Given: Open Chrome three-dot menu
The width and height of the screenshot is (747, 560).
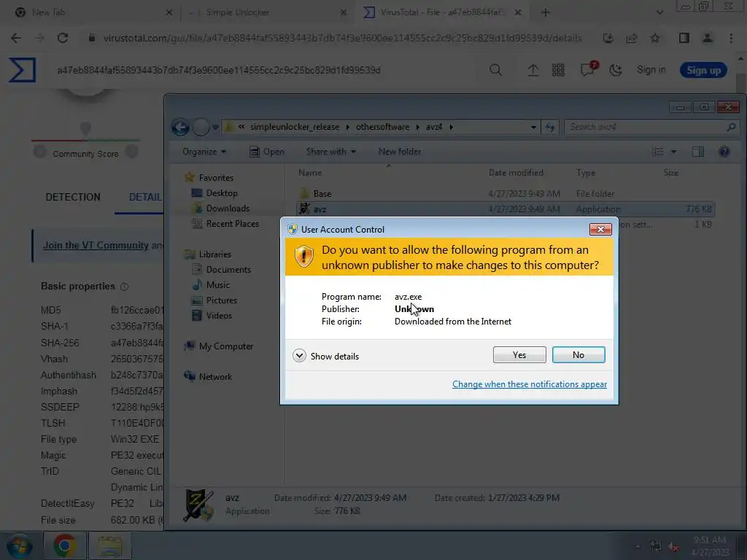Looking at the screenshot, I should 731,38.
